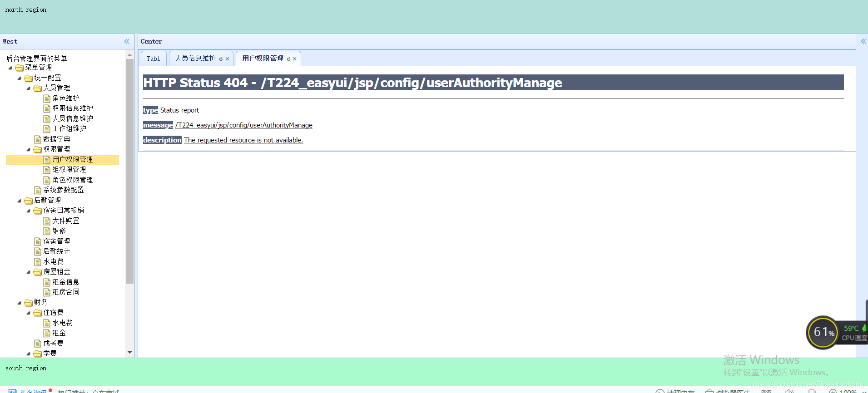Open the 角色权限管理 menu item

(73, 180)
